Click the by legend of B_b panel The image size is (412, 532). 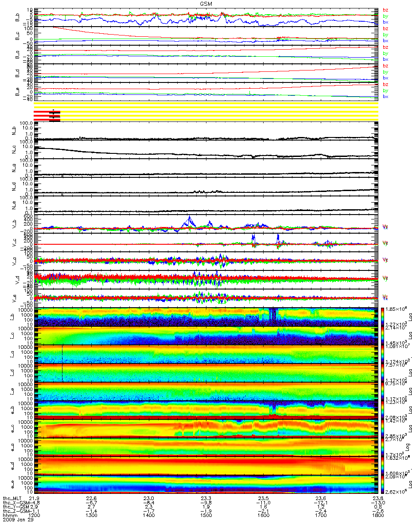point(385,16)
